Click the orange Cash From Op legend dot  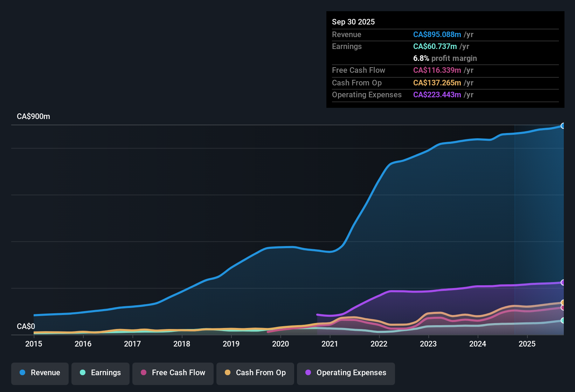(228, 373)
